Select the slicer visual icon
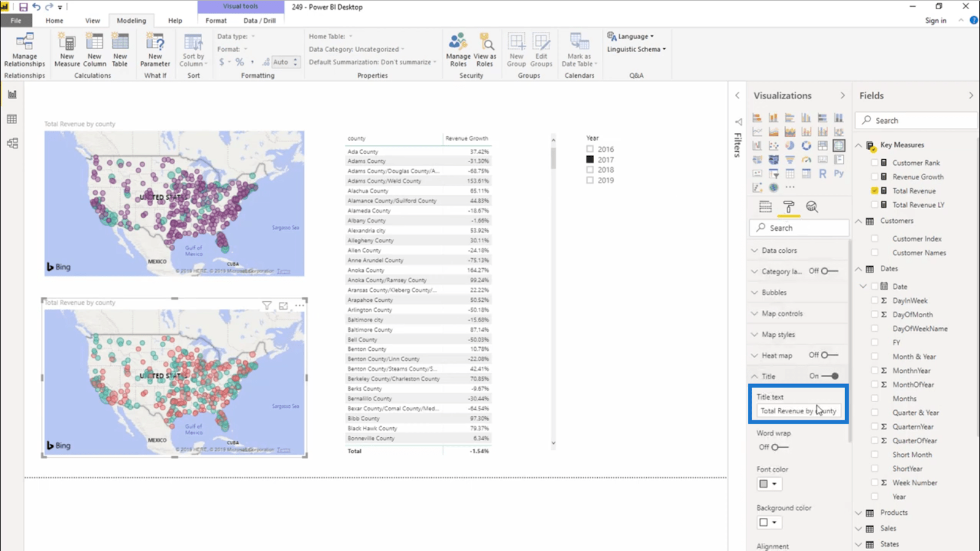The width and height of the screenshot is (980, 551). click(774, 174)
